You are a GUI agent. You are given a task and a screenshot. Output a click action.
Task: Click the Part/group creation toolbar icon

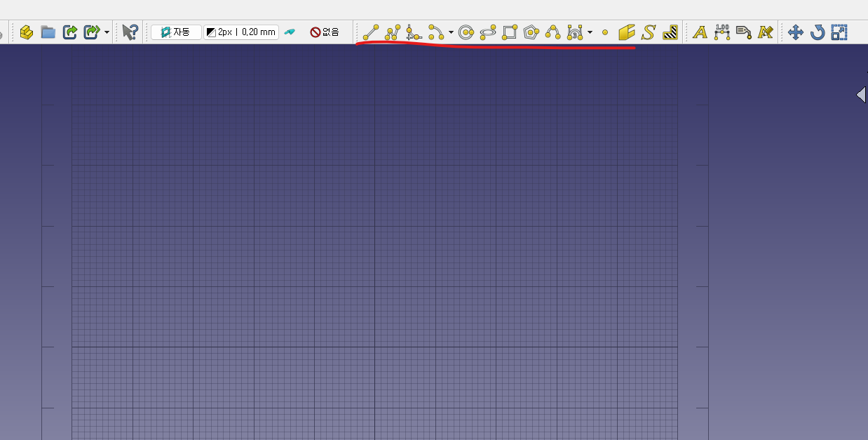(27, 32)
